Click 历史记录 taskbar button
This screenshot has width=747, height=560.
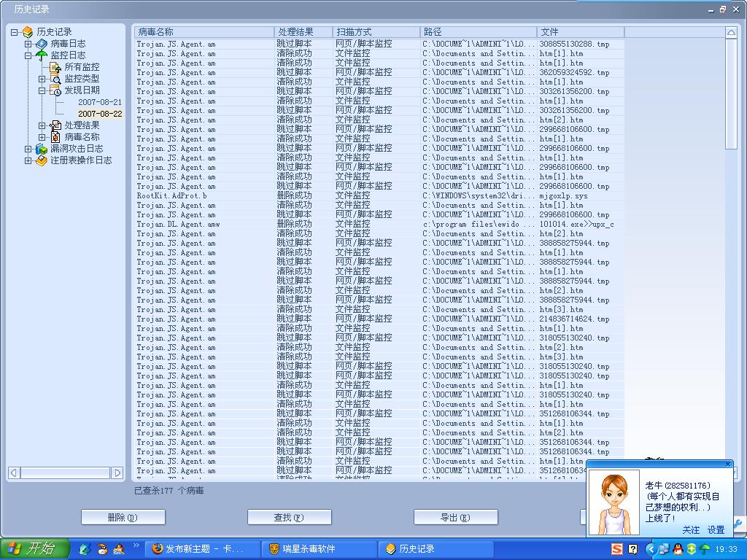(x=436, y=549)
